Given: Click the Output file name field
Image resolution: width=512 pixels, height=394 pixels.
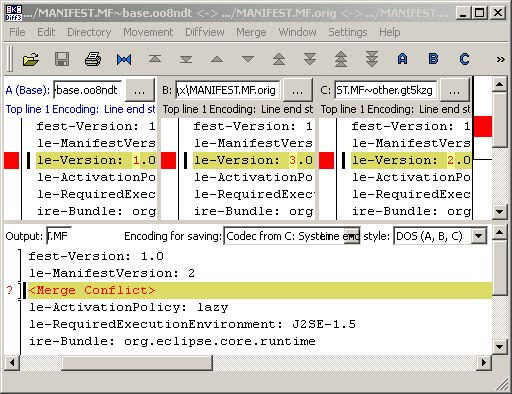Looking at the screenshot, I should pyautogui.click(x=59, y=236).
